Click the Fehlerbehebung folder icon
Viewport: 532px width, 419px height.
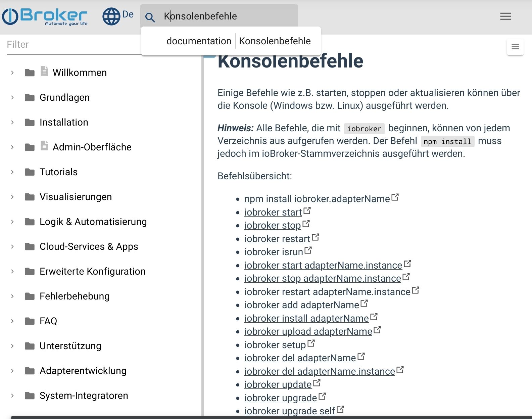(x=30, y=296)
